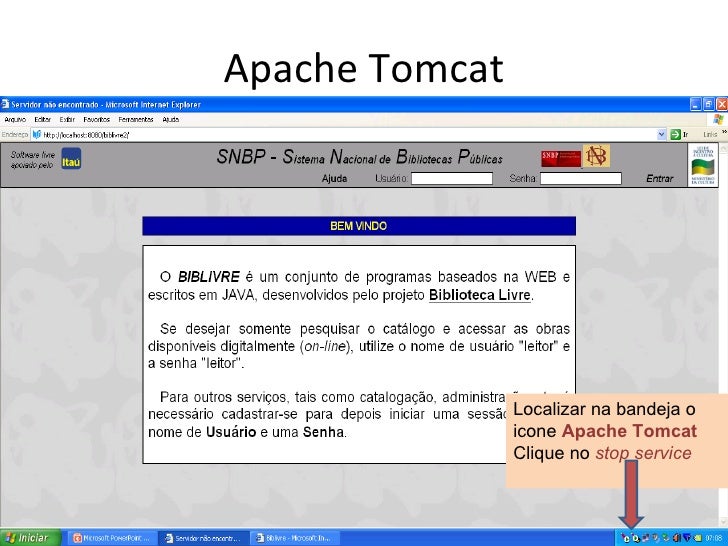Click the shield tray icon beside the computers
Image resolution: width=728 pixels, height=546 pixels.
(x=656, y=538)
